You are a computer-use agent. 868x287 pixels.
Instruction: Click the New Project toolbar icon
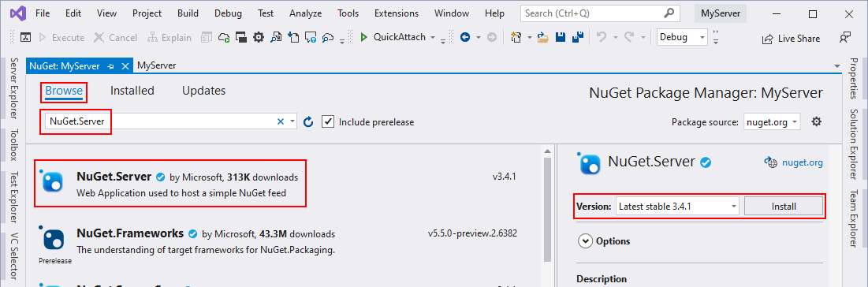[516, 38]
